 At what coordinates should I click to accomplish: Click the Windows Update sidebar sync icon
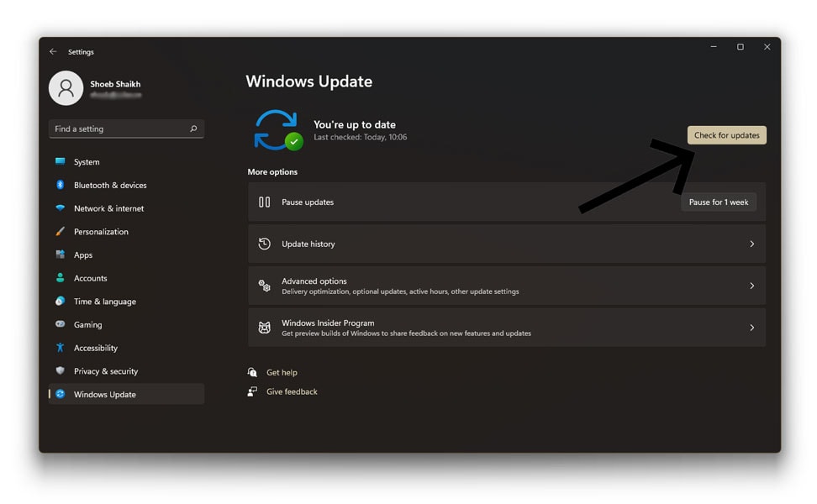point(61,394)
